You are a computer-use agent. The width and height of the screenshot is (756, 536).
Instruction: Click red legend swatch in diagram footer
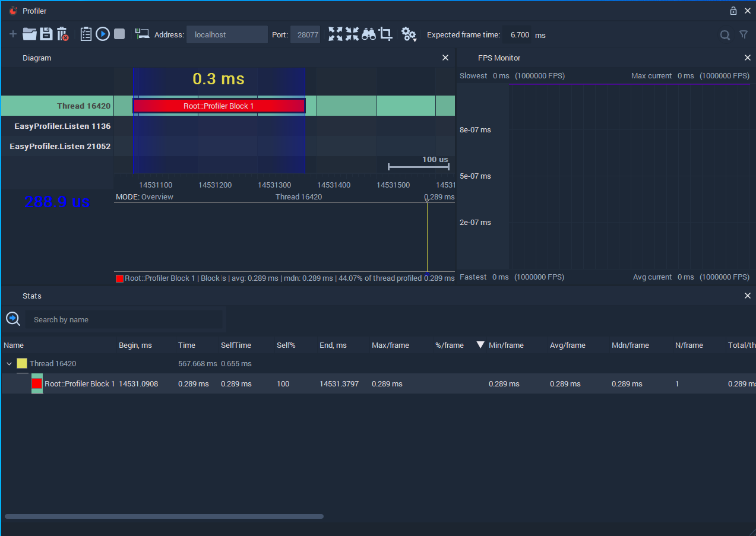coord(119,278)
